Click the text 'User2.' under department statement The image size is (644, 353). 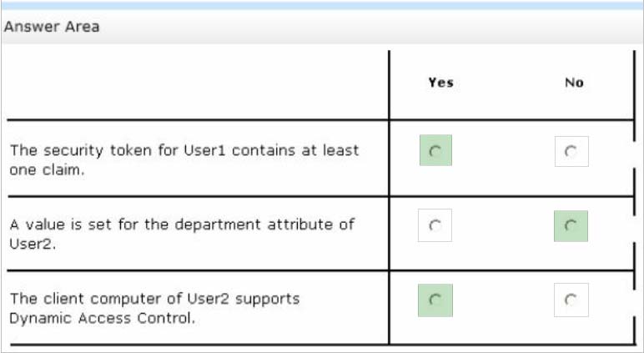33,245
